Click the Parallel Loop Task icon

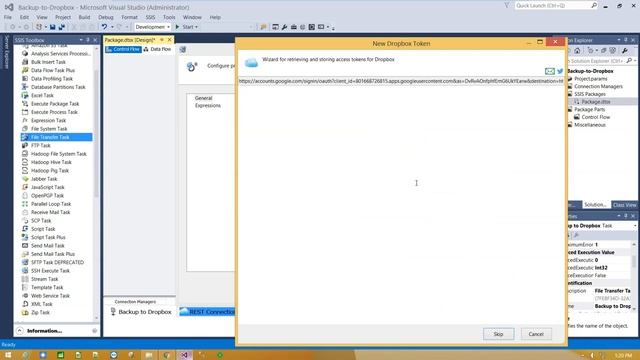(x=25, y=204)
